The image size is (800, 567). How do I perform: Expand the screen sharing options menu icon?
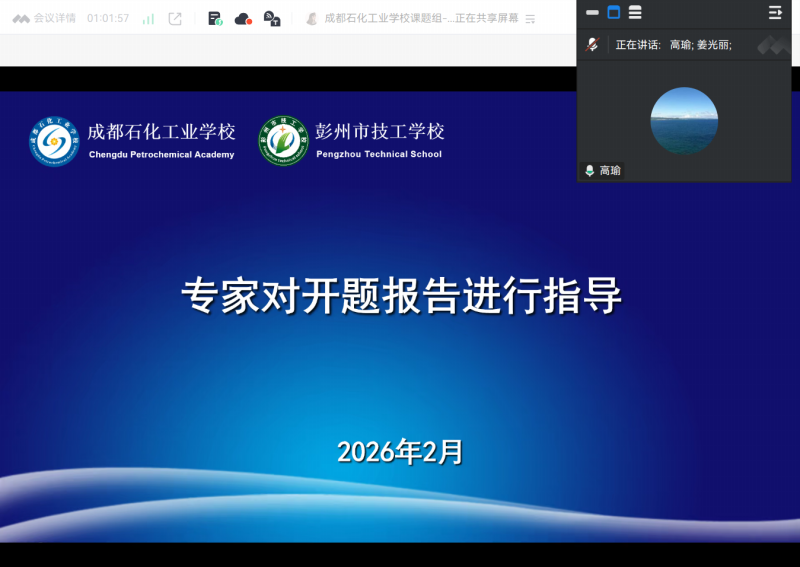point(530,19)
